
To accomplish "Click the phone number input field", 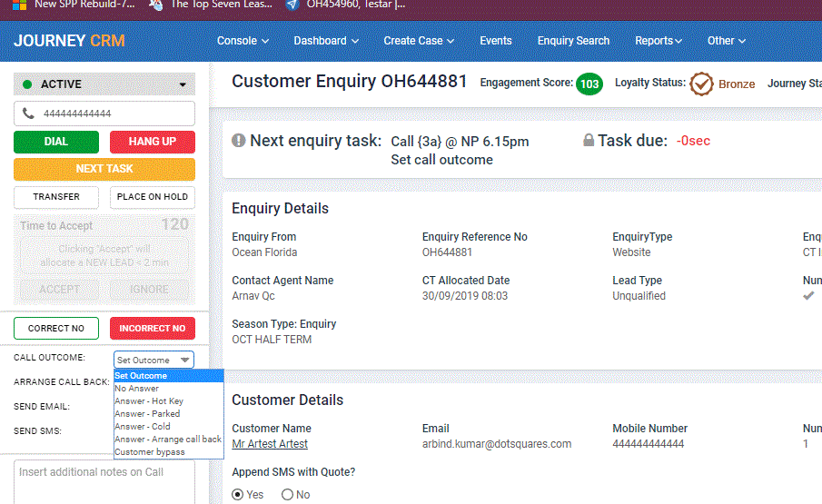I will tap(104, 114).
